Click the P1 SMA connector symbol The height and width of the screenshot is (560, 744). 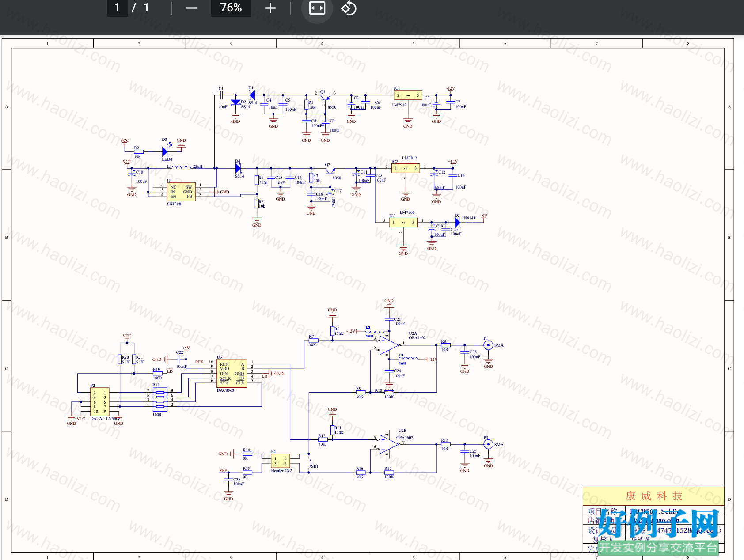point(488,345)
